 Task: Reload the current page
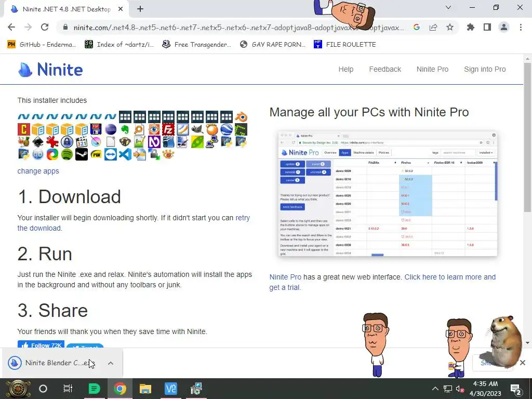tap(45, 27)
